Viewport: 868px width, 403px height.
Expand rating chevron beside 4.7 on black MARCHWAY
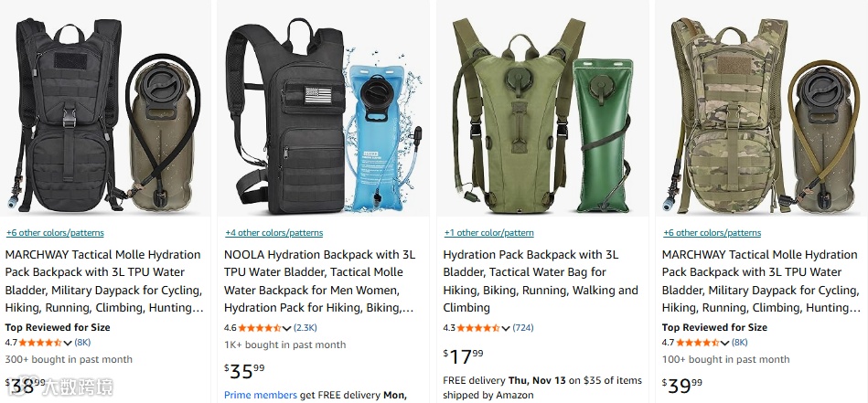pyautogui.click(x=68, y=343)
